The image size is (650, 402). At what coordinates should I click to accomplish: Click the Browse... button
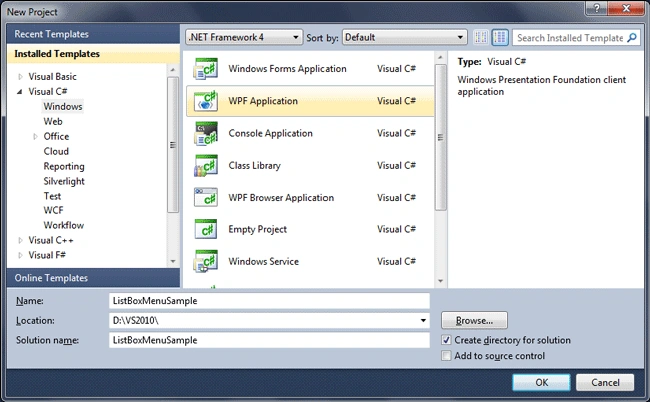click(x=474, y=320)
